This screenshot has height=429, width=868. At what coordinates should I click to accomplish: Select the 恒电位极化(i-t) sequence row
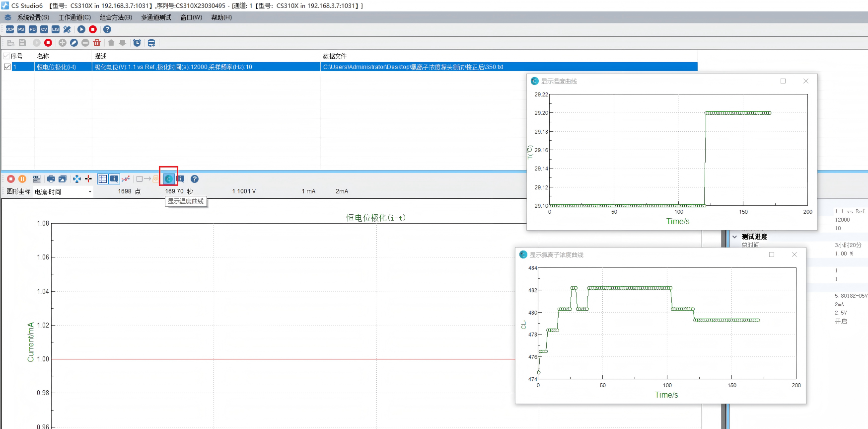(57, 67)
